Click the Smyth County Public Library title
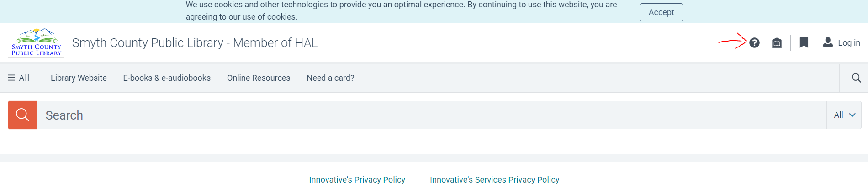 click(x=195, y=43)
